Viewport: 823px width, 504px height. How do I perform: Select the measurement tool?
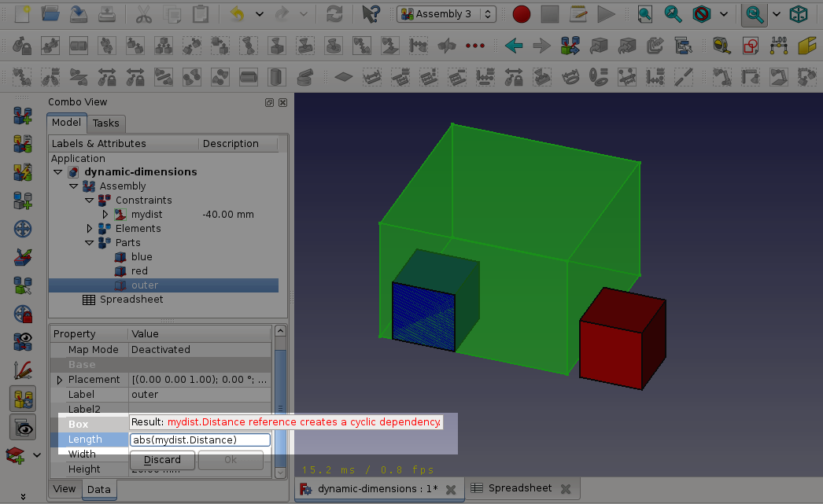22,370
